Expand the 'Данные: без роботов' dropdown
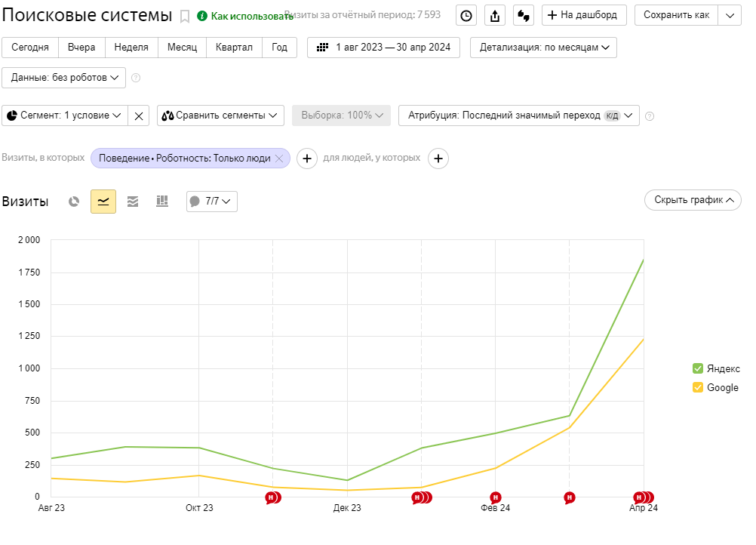756x545 pixels. (64, 77)
